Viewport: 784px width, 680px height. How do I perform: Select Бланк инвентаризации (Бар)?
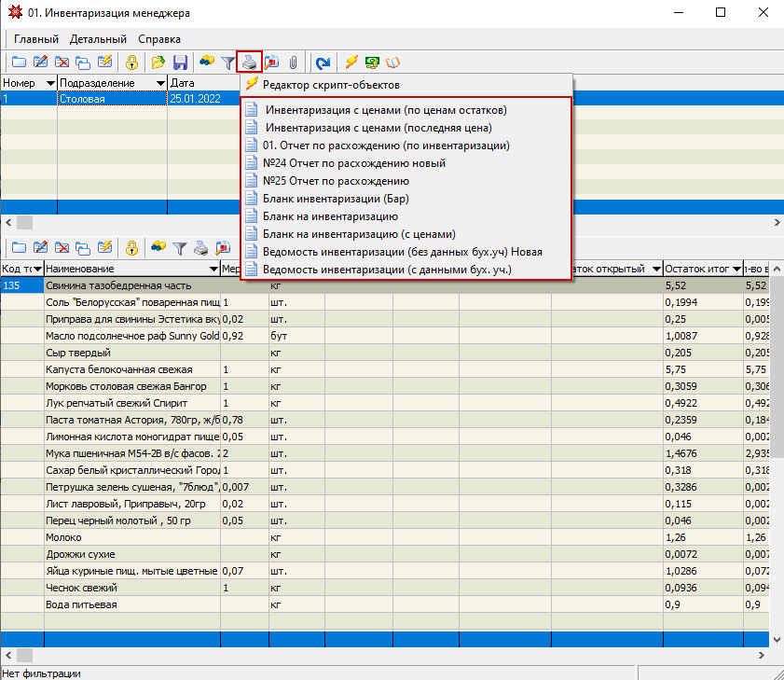pos(406,199)
